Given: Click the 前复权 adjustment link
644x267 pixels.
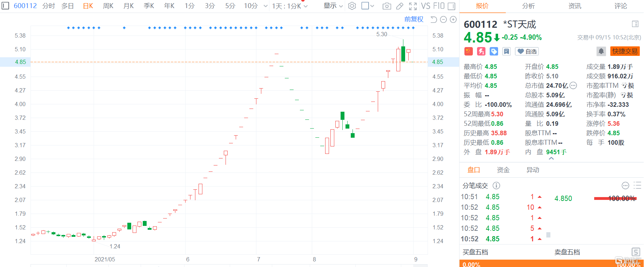Looking at the screenshot, I should pos(414,19).
